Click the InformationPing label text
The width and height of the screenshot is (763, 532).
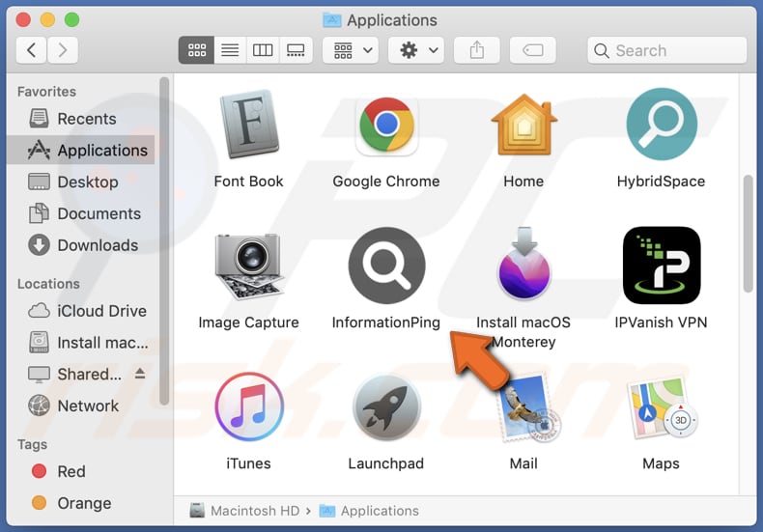(x=386, y=322)
